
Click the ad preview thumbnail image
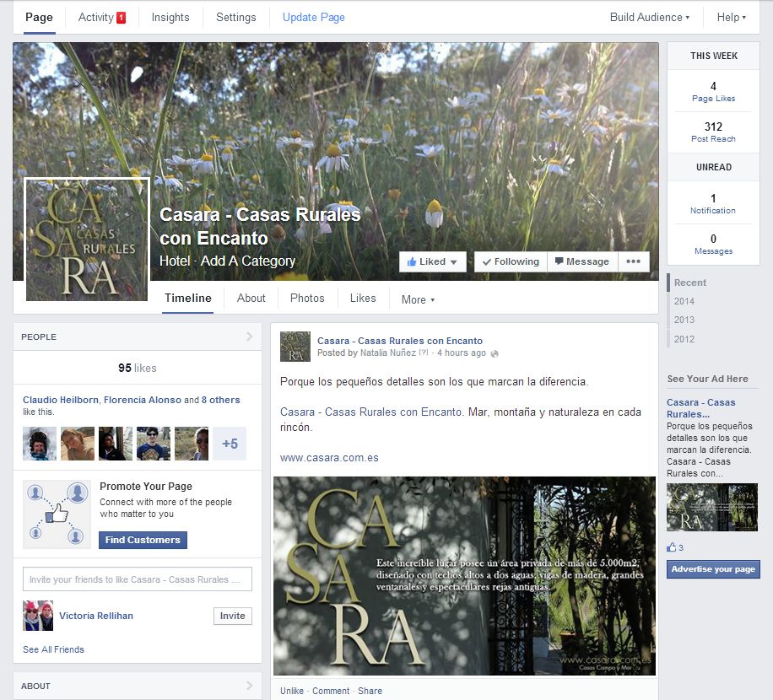[712, 507]
